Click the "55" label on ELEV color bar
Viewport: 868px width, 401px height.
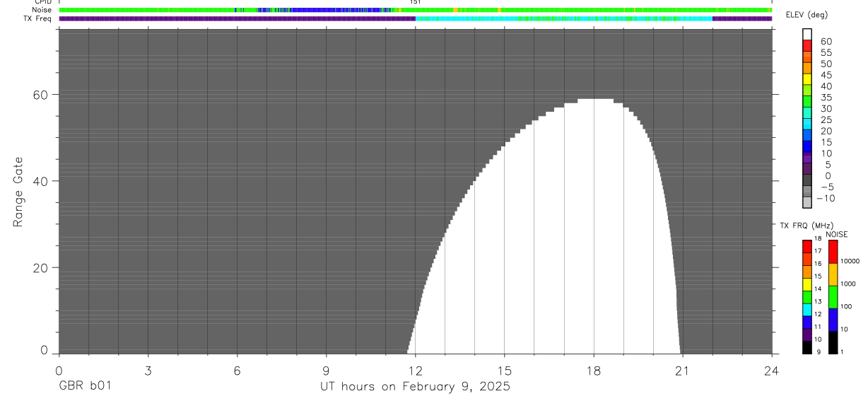[826, 52]
